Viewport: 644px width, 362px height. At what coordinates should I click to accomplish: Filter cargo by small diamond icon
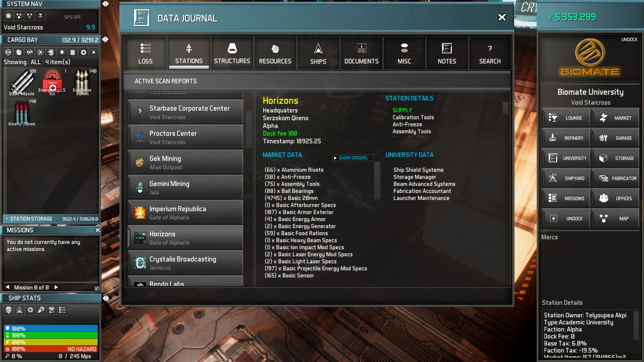point(94,52)
